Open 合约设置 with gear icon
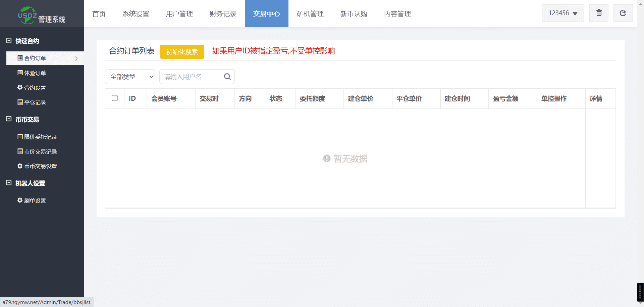Viewport: 644px width, 307px height. pos(32,88)
